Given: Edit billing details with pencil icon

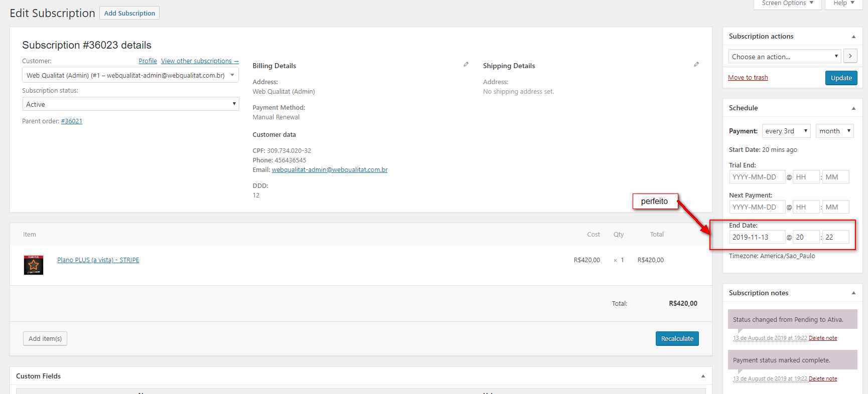Looking at the screenshot, I should (x=466, y=65).
